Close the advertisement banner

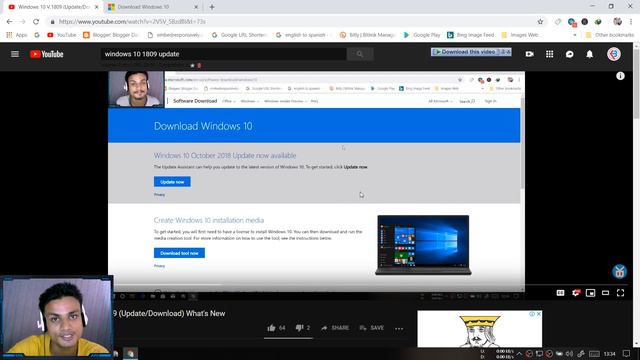(x=539, y=314)
